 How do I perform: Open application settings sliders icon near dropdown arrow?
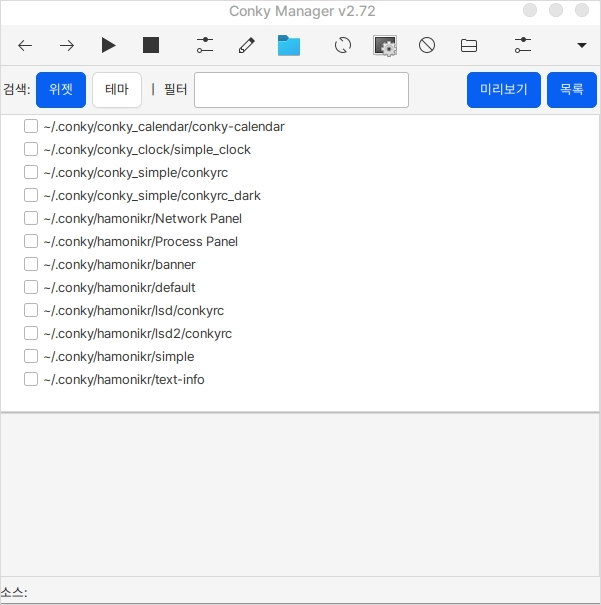[x=522, y=45]
